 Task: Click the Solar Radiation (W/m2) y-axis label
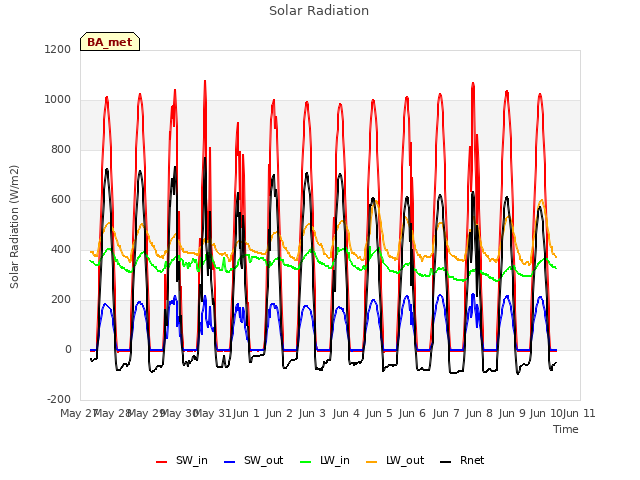(14, 227)
